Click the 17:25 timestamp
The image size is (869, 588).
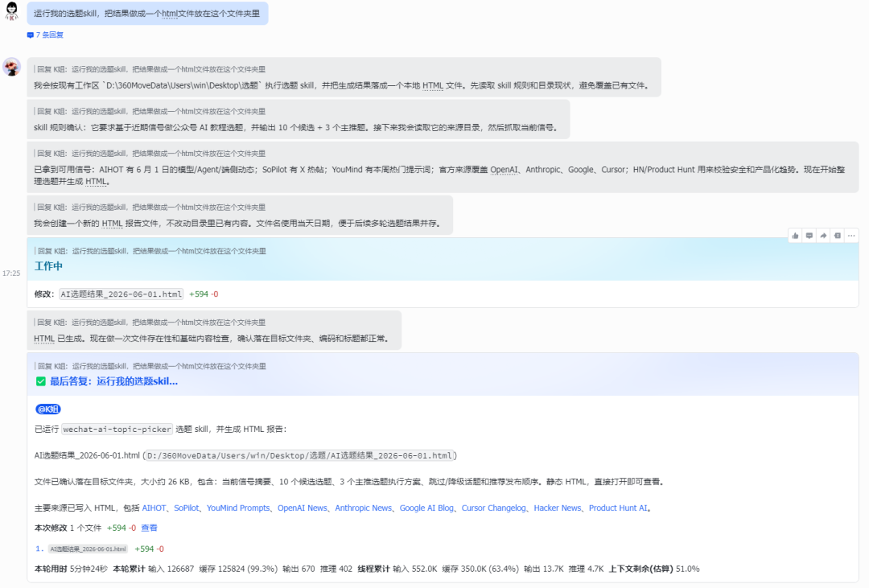[11, 273]
